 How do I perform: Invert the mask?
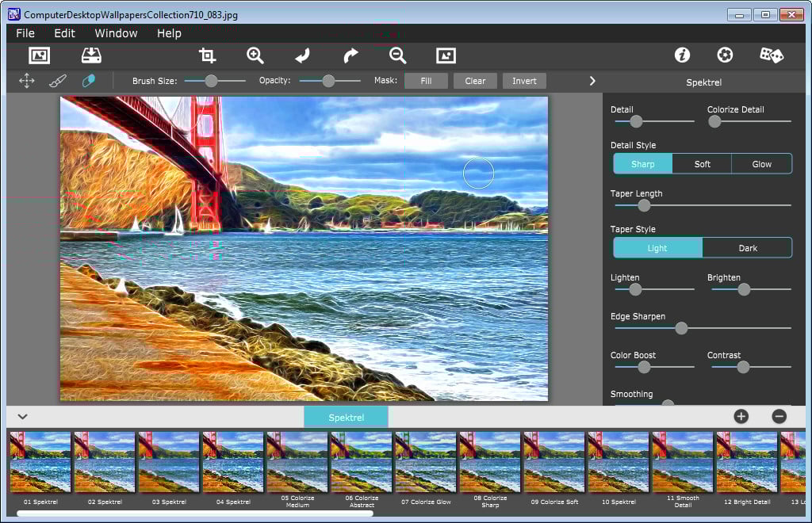point(523,80)
